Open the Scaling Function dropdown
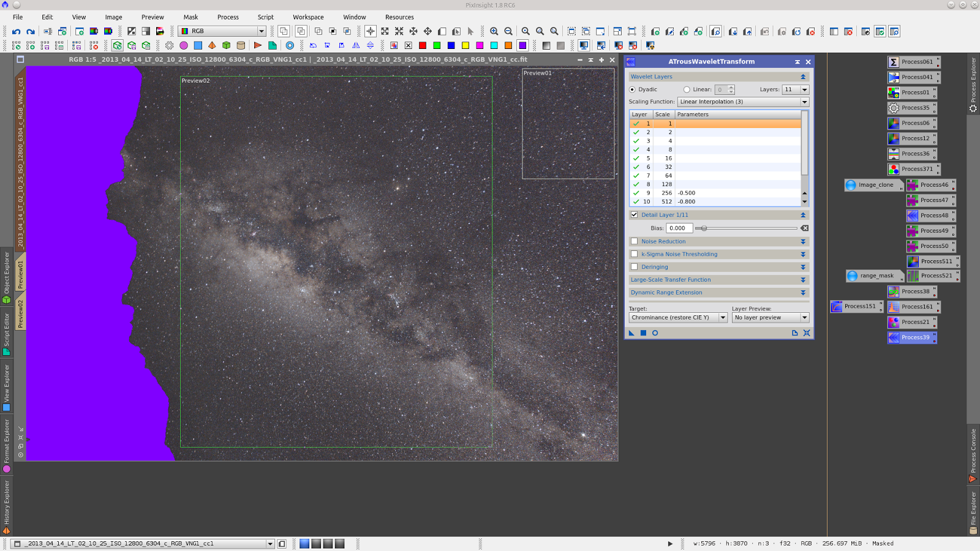 tap(744, 102)
